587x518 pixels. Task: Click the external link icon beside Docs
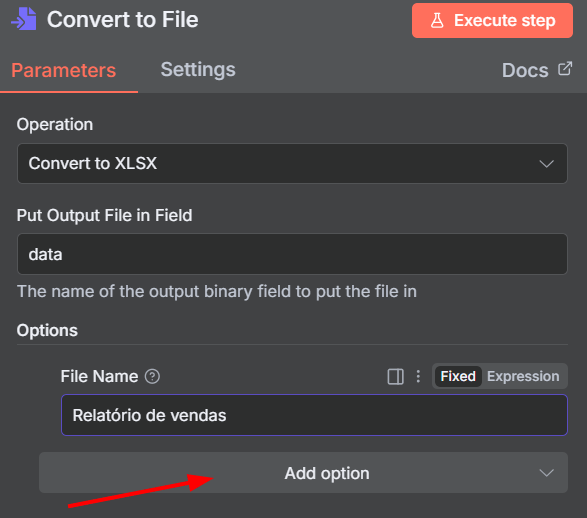tap(565, 69)
